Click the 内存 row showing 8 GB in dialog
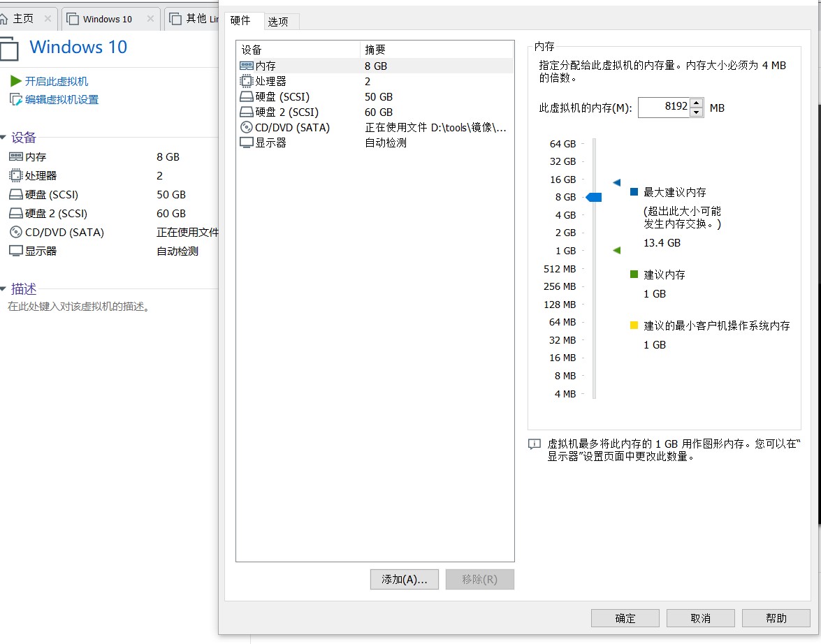Viewport: 821px width, 644px height. tap(375, 66)
